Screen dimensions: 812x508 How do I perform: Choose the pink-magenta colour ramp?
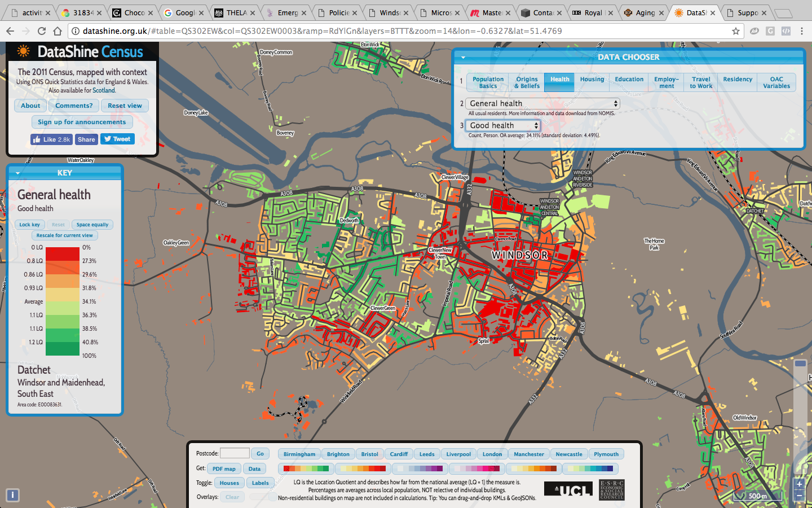pos(477,468)
